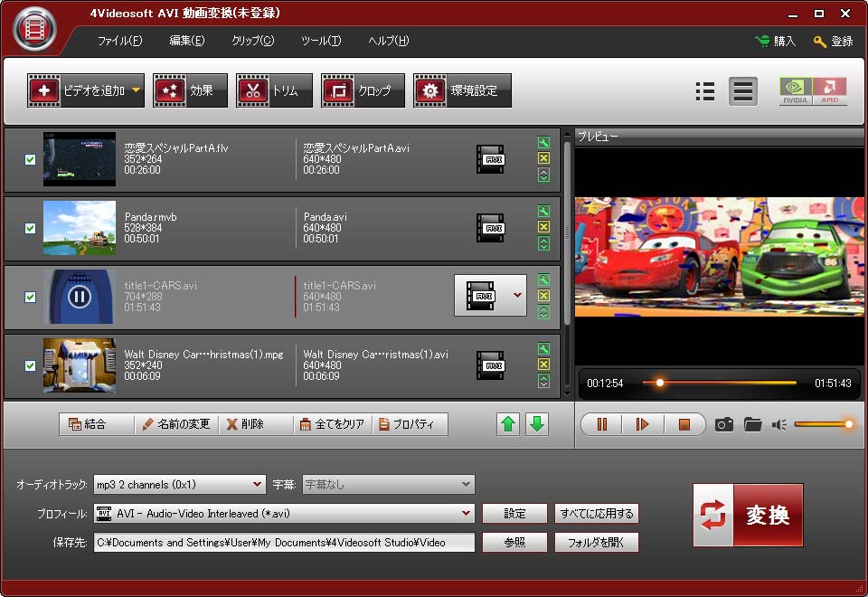The width and height of the screenshot is (868, 597).
Task: Open the File (ファイル) menu
Action: click(119, 41)
